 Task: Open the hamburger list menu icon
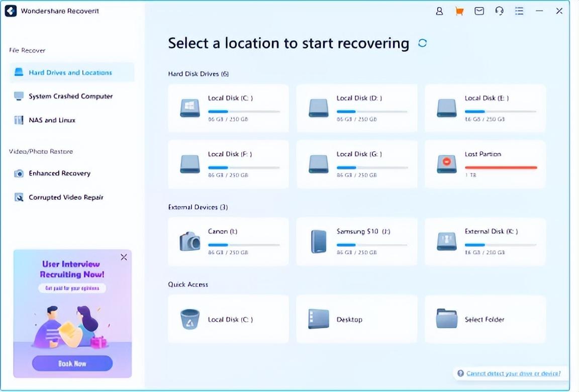point(519,11)
